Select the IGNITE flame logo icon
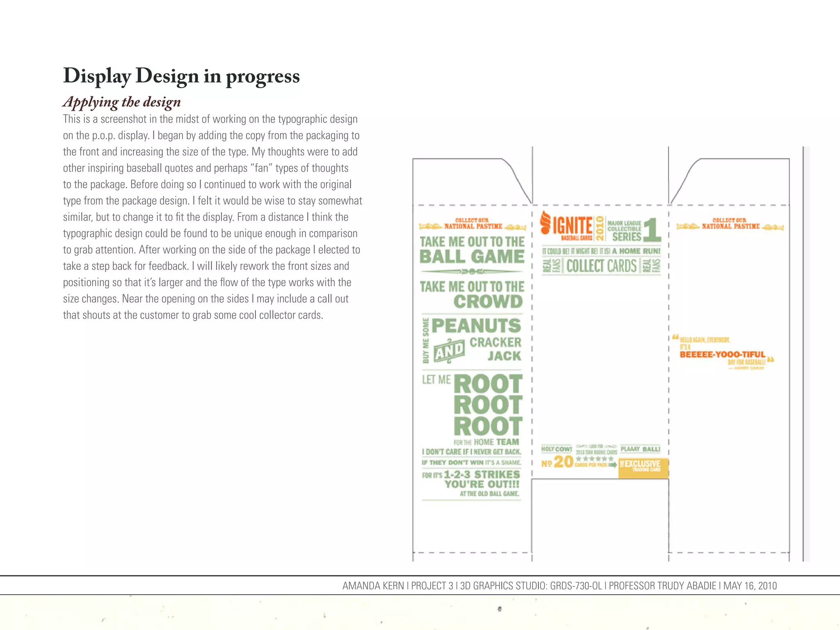The image size is (840, 630). point(545,223)
